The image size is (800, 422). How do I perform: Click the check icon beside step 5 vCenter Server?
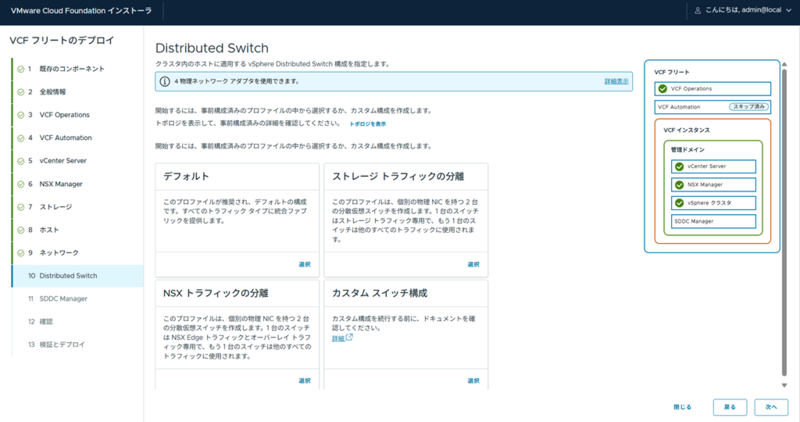[20, 161]
